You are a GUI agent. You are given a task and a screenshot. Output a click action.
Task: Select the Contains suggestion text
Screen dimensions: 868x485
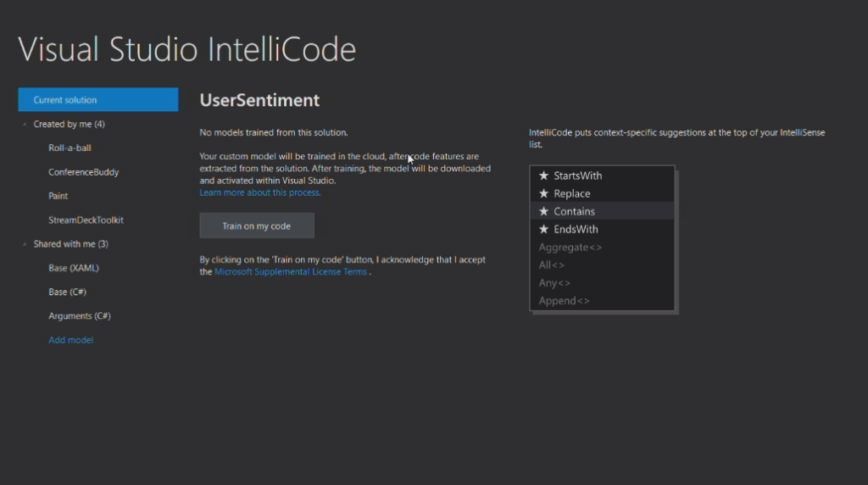click(574, 211)
